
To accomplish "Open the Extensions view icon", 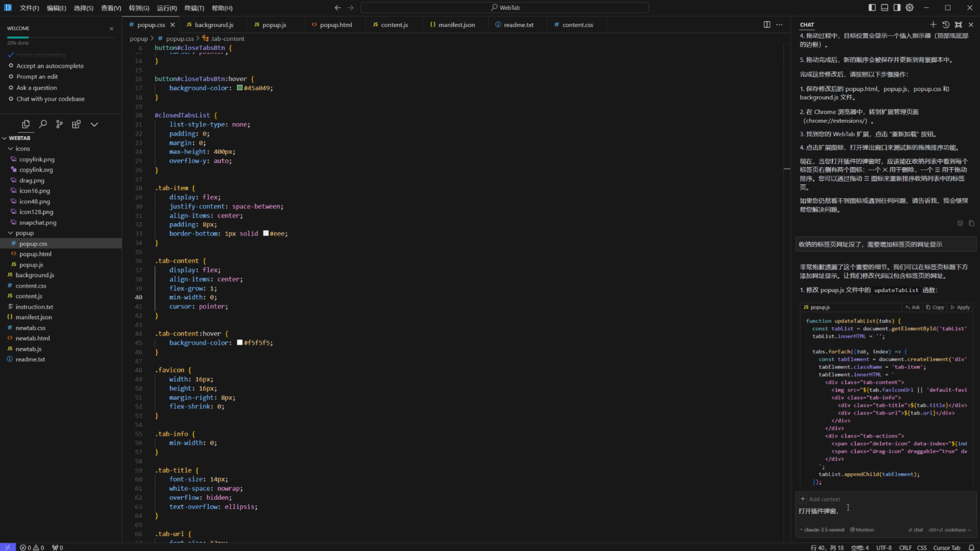I will tap(76, 124).
